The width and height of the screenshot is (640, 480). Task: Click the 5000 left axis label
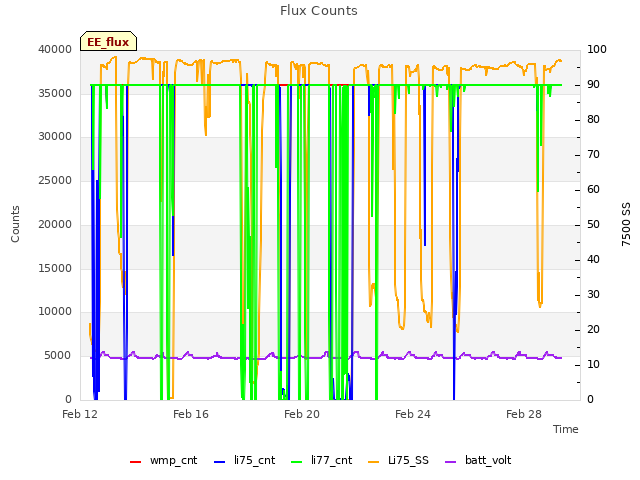pyautogui.click(x=58, y=356)
